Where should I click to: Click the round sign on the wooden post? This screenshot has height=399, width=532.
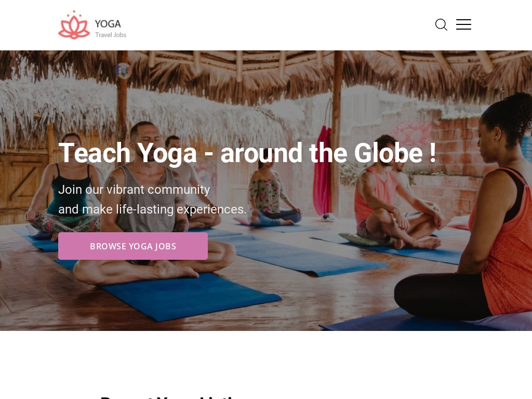coord(124,70)
